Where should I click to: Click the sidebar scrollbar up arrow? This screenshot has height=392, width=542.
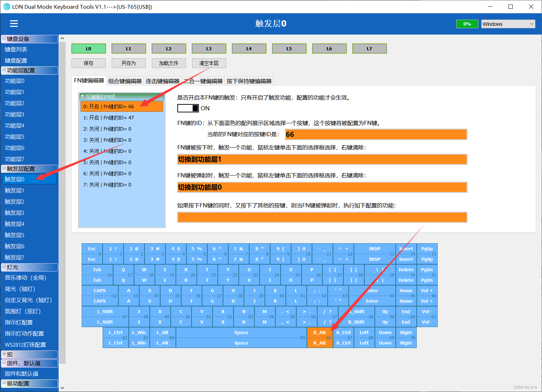[x=62, y=38]
